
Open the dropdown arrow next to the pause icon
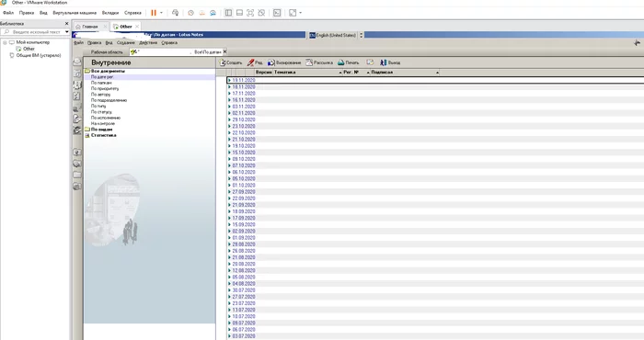click(161, 13)
